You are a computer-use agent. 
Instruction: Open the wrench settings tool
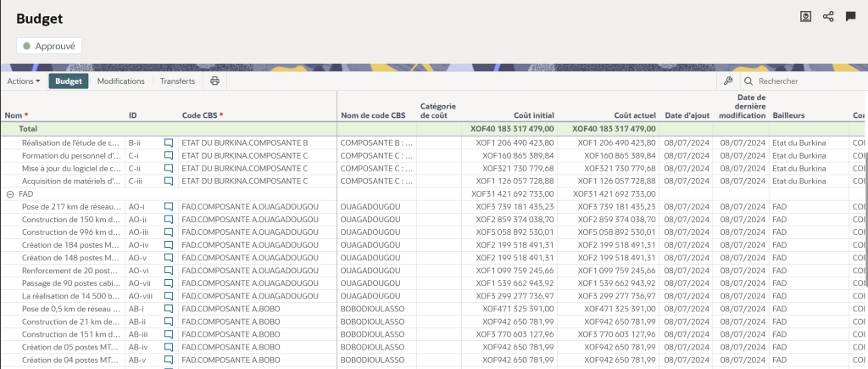coord(727,81)
